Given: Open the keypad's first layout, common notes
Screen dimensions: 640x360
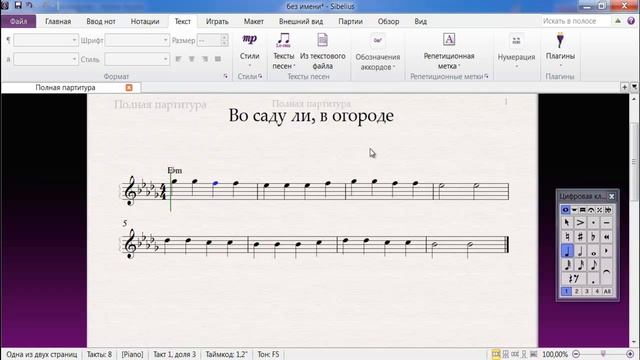Looking at the screenshot, I should (x=565, y=210).
